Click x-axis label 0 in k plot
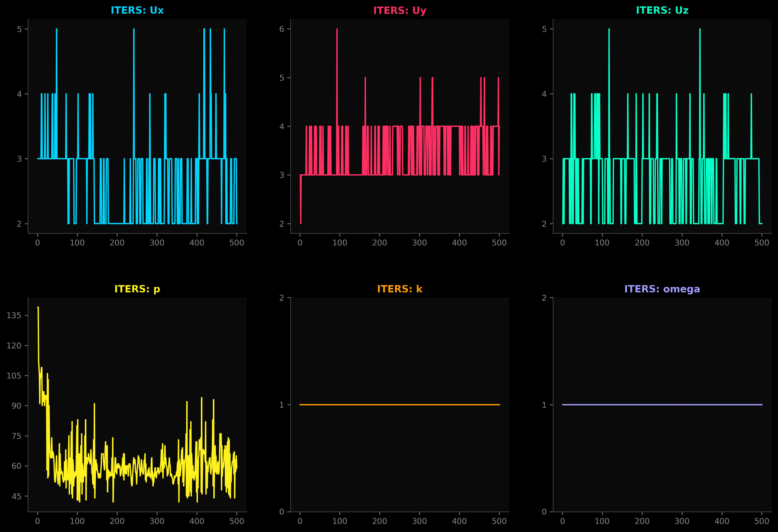The image size is (778, 532). [x=300, y=521]
